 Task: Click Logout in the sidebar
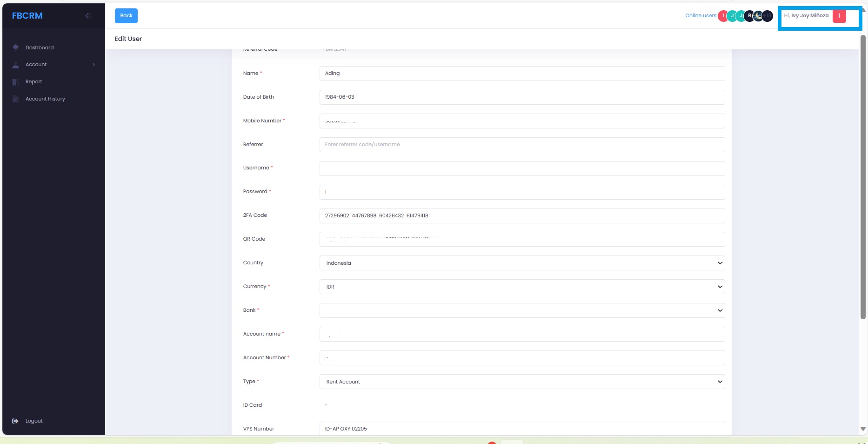34,421
